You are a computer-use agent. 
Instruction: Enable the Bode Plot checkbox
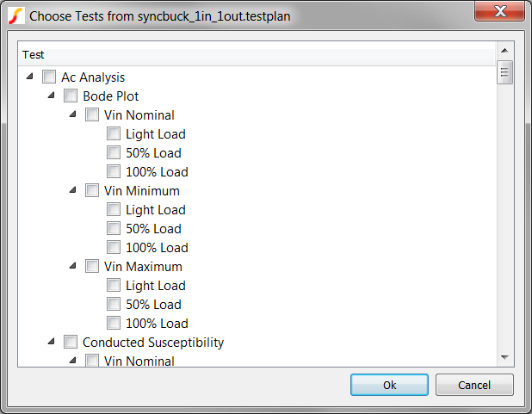pos(71,96)
